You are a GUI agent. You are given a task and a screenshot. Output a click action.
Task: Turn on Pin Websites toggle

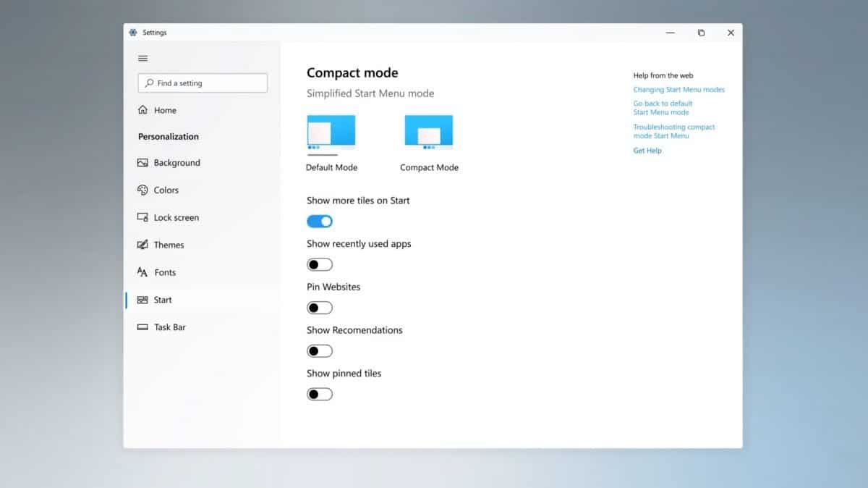(x=320, y=308)
